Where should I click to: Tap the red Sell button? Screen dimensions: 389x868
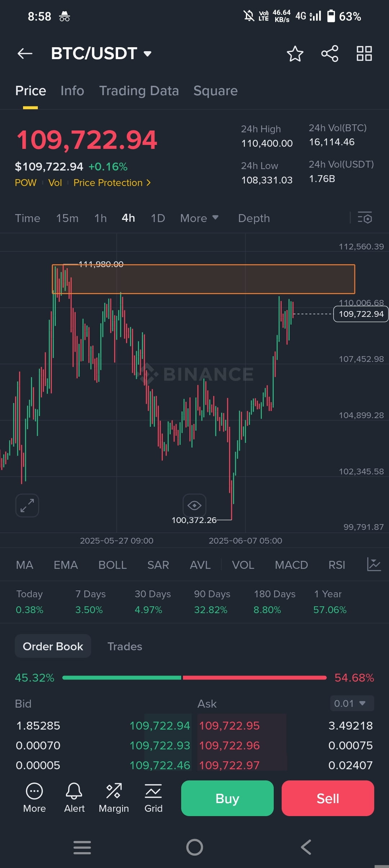point(328,798)
